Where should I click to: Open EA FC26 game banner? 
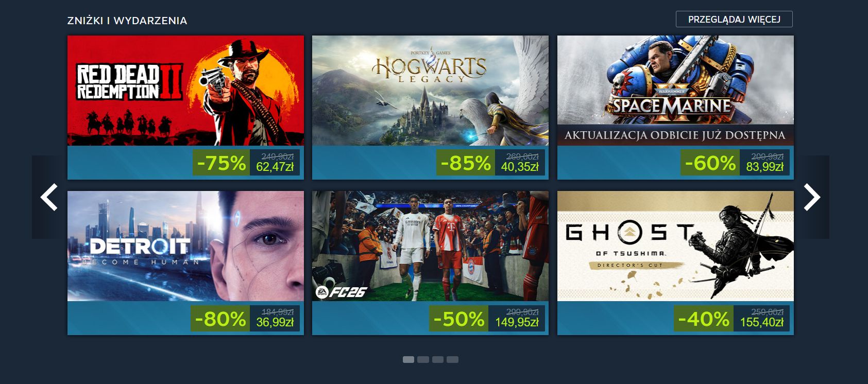(430, 246)
